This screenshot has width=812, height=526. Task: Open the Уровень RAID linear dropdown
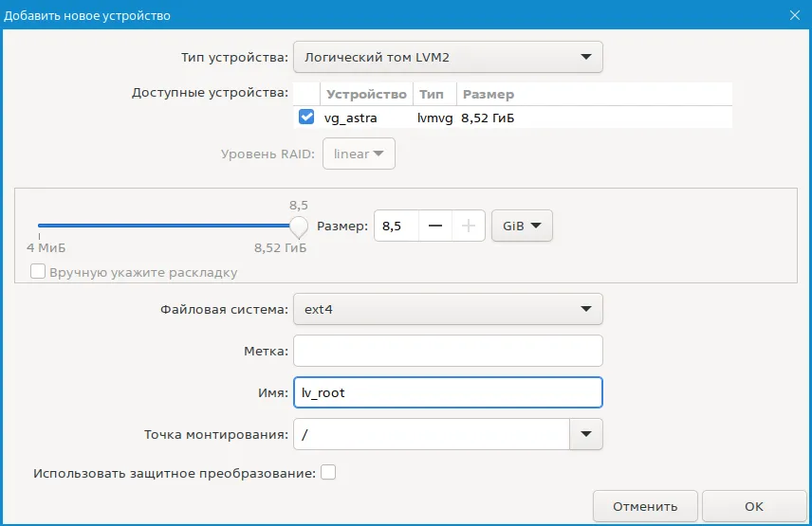pyautogui.click(x=359, y=154)
